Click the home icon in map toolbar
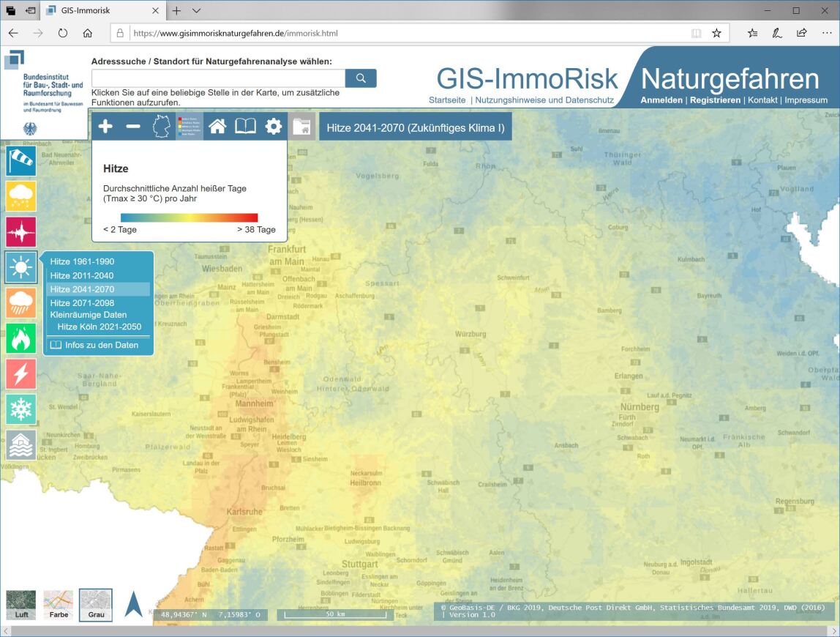Viewport: 840px width, 637px height. [217, 127]
